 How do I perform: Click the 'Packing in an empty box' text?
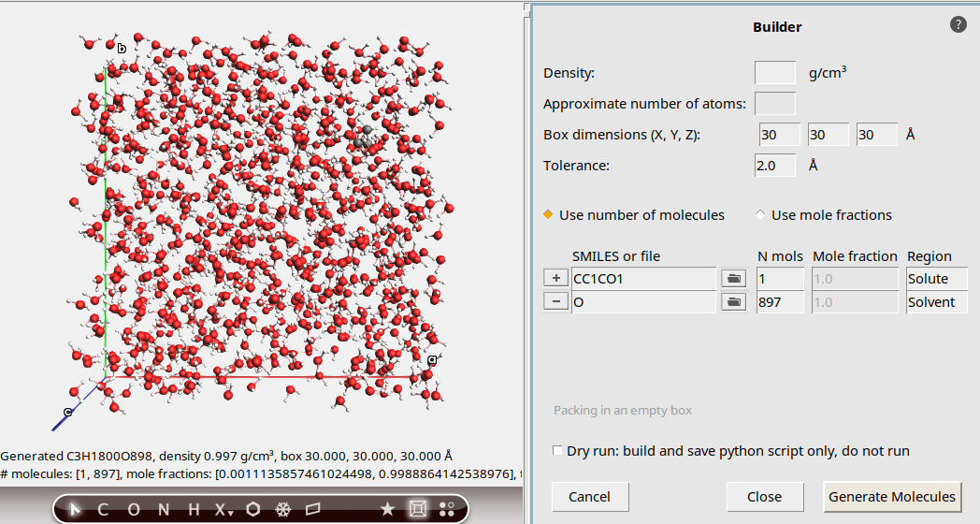(x=623, y=410)
